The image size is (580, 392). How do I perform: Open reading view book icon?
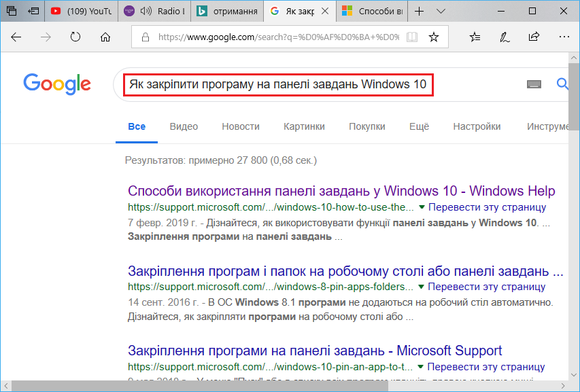pyautogui.click(x=411, y=37)
